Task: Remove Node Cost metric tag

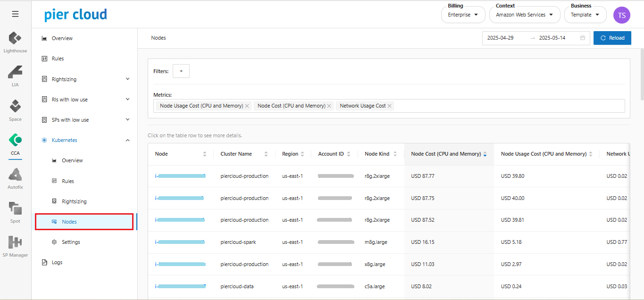Action: 329,106
